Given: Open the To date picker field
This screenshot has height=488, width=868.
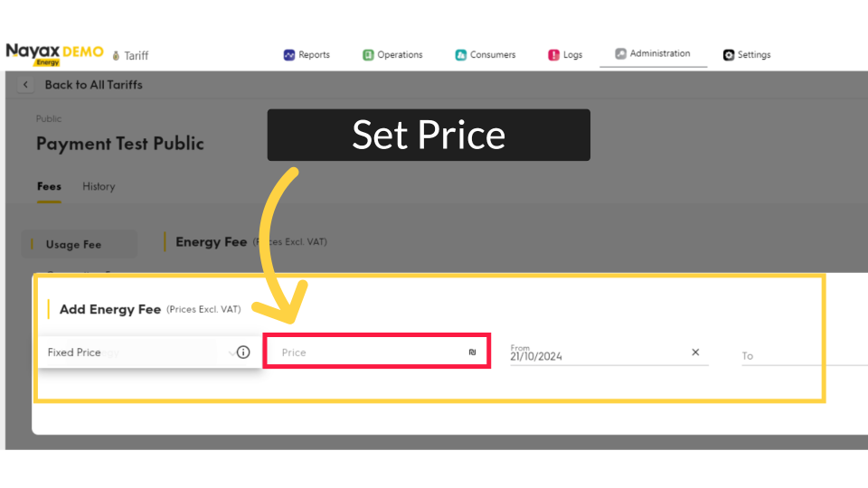Looking at the screenshot, I should pyautogui.click(x=796, y=356).
